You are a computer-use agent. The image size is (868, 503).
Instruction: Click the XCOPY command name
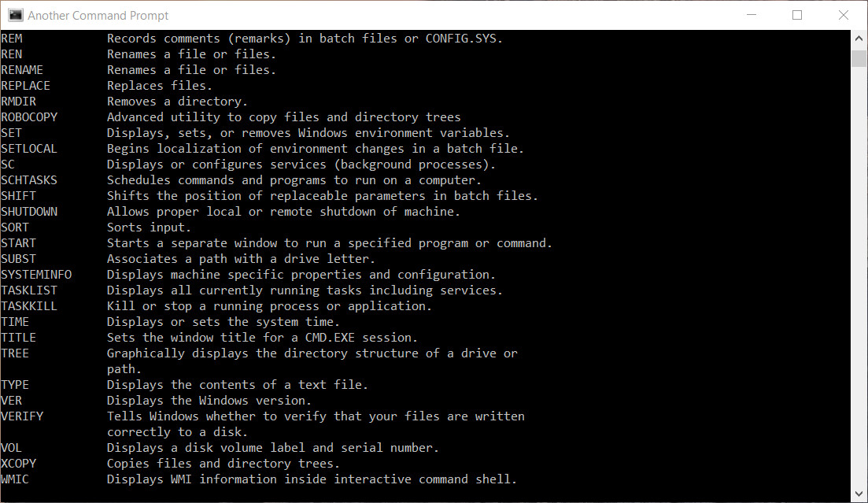point(19,464)
